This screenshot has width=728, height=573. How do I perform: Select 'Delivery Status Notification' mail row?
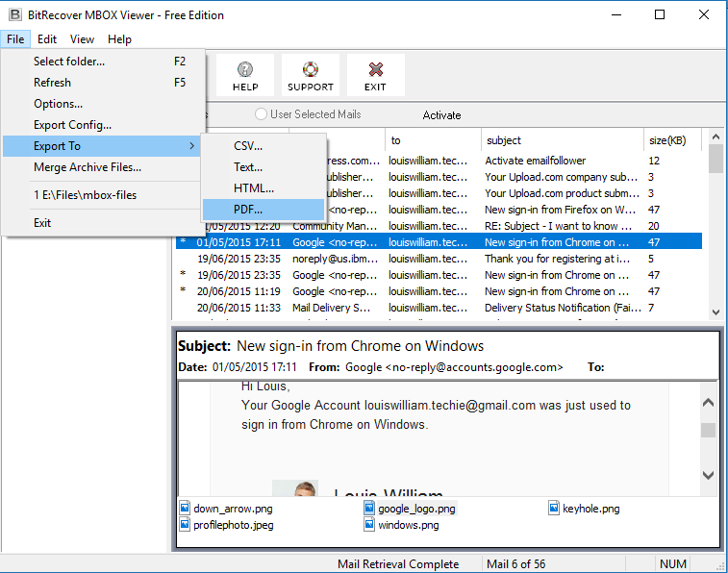(439, 308)
